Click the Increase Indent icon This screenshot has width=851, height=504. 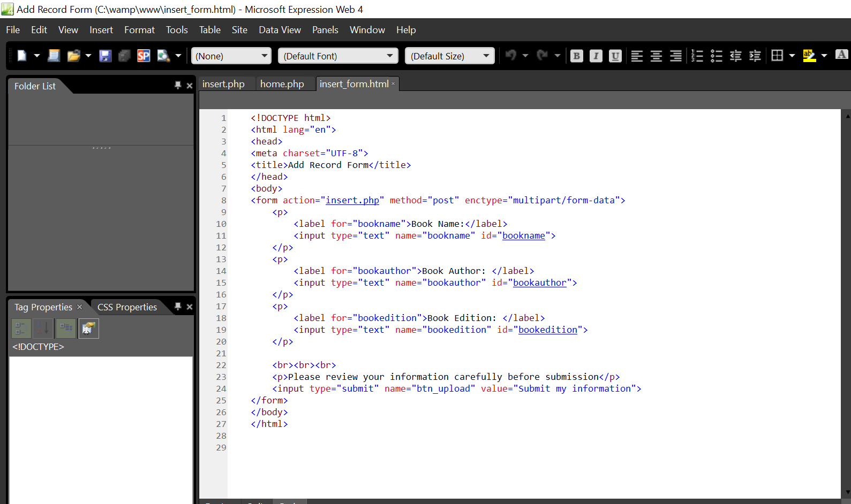[x=755, y=56]
